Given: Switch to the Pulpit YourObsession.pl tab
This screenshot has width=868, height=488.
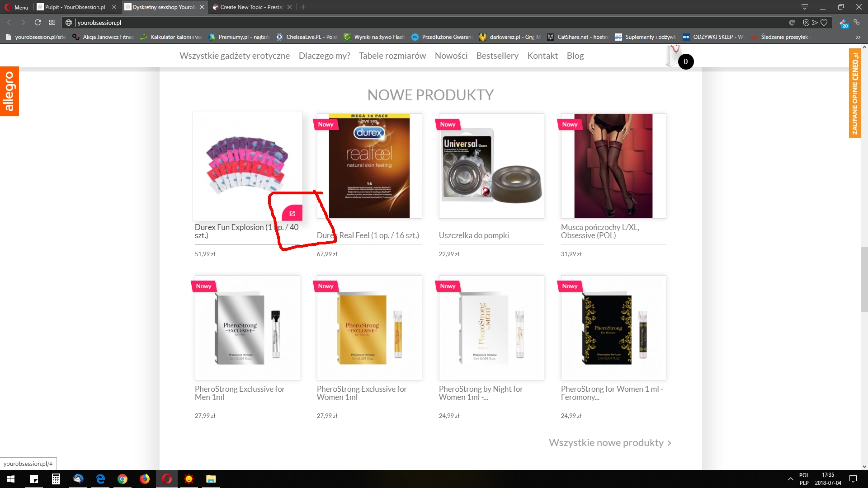Looking at the screenshot, I should point(75,7).
